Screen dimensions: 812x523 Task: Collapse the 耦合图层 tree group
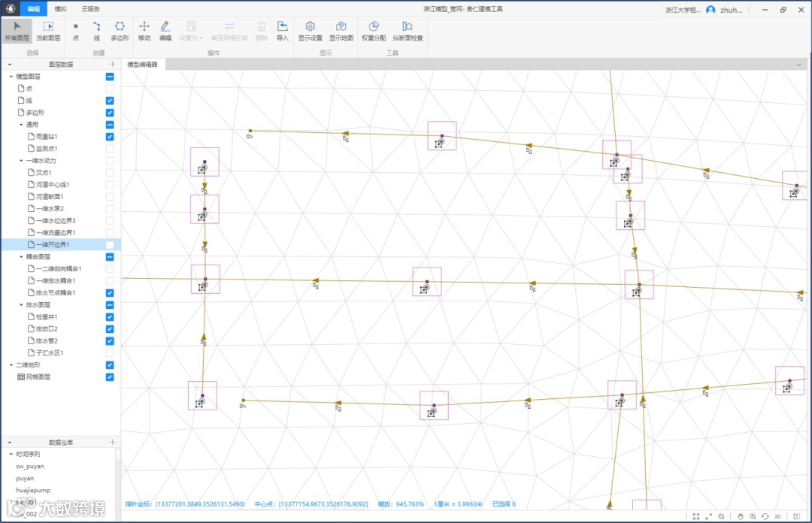21,257
